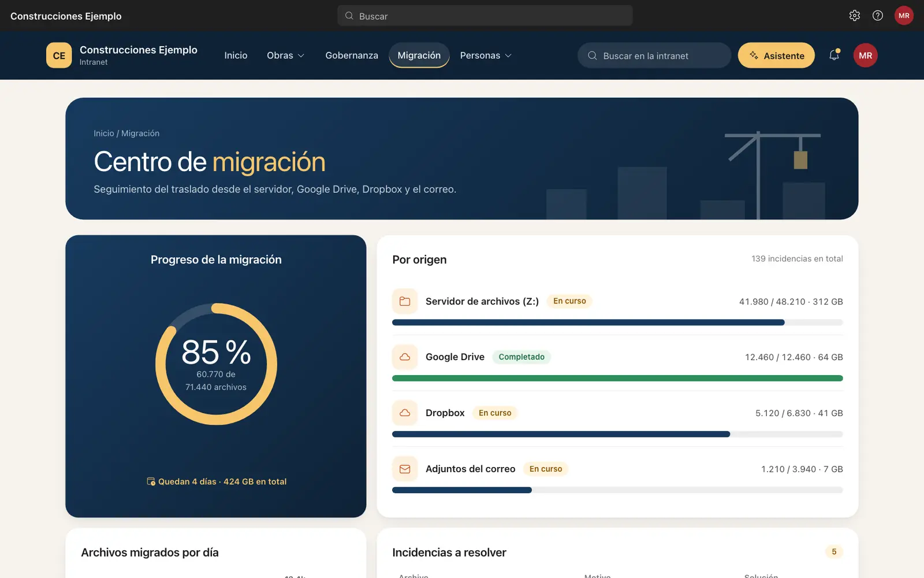Click the top Buscar search field
This screenshot has width=924, height=578.
pyautogui.click(x=485, y=16)
